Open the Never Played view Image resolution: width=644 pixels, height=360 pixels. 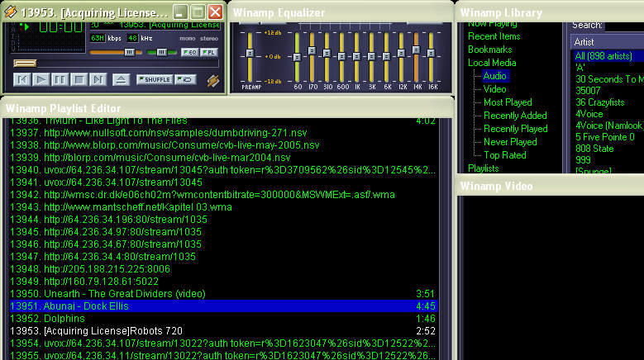(x=510, y=142)
